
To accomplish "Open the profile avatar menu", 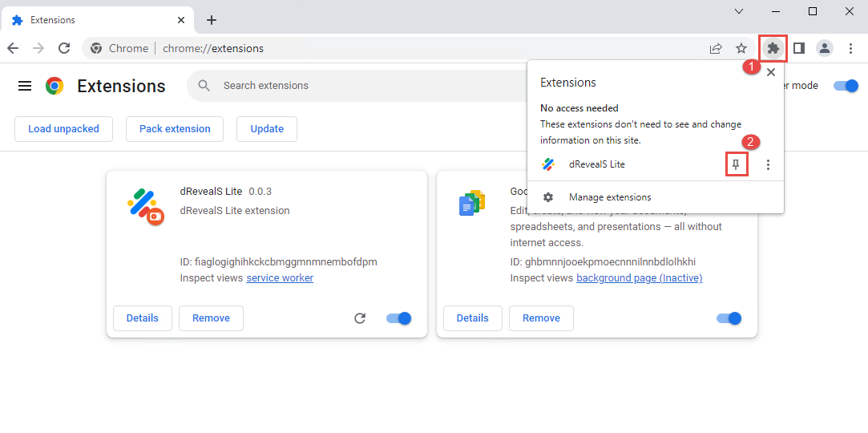I will coord(825,48).
